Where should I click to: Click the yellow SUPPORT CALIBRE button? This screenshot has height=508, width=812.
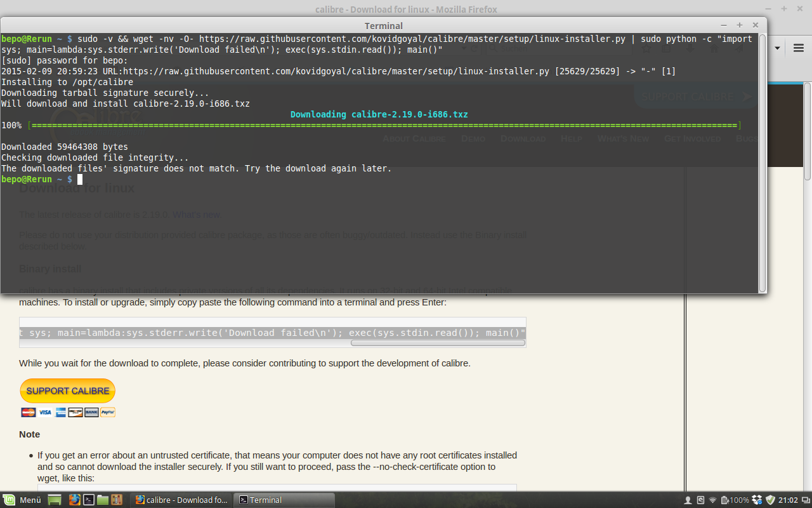(x=68, y=391)
